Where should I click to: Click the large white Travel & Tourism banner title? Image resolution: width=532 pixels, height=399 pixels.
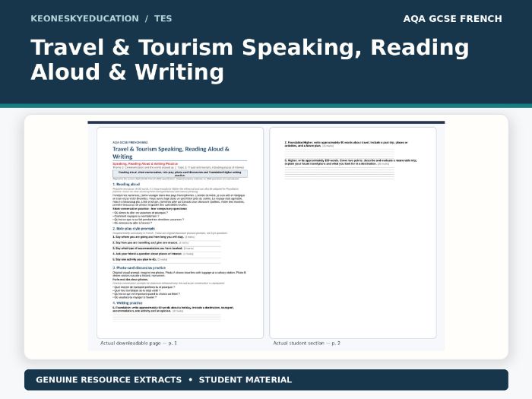point(250,59)
